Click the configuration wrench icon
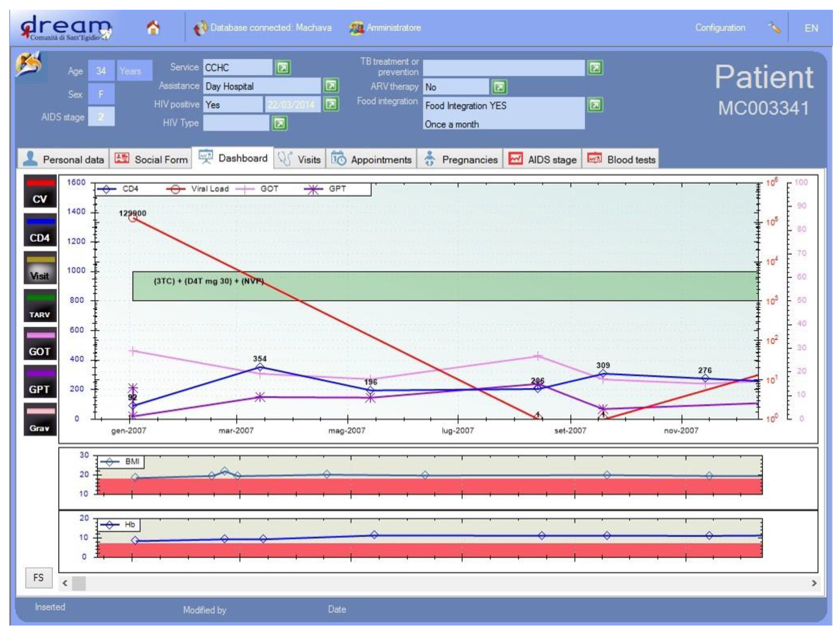The width and height of the screenshot is (840, 637). coord(774,28)
